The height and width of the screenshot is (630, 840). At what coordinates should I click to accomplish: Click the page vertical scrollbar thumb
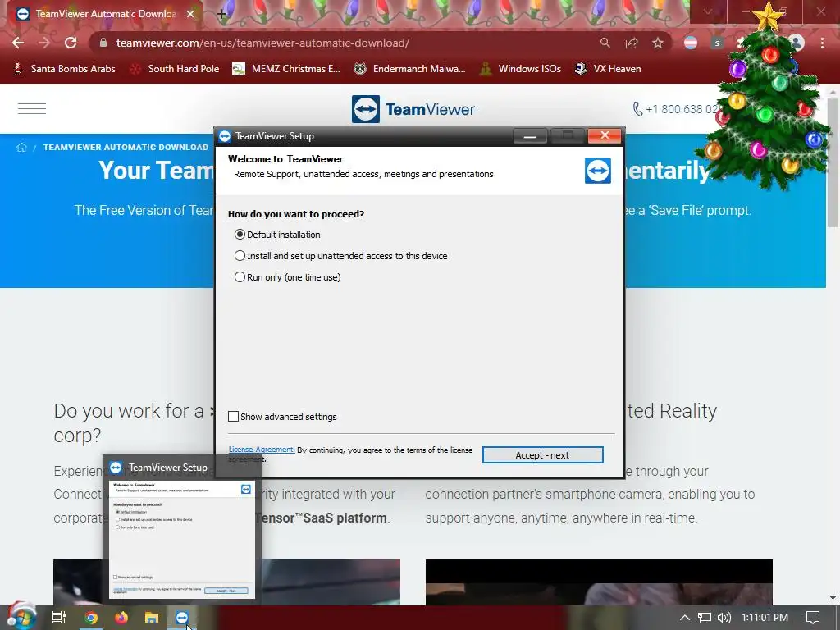point(833,163)
